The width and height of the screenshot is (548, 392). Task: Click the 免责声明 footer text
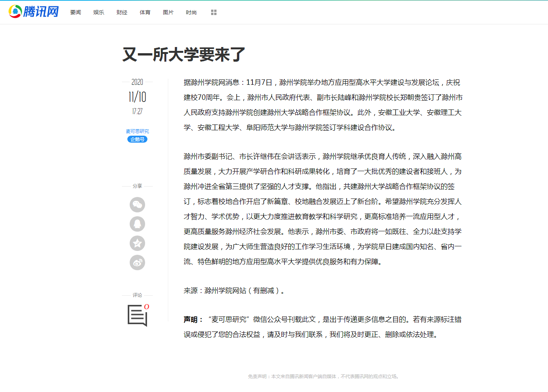(x=323, y=377)
